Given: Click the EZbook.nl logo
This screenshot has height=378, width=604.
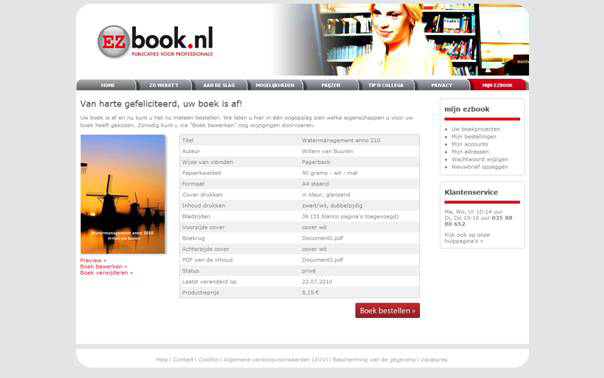Looking at the screenshot, I should coord(155,42).
